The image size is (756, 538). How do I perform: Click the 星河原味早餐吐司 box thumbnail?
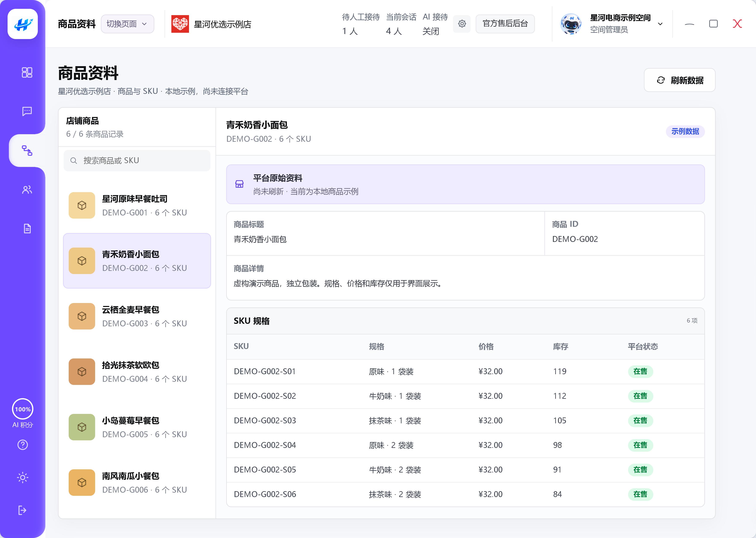[x=82, y=205]
